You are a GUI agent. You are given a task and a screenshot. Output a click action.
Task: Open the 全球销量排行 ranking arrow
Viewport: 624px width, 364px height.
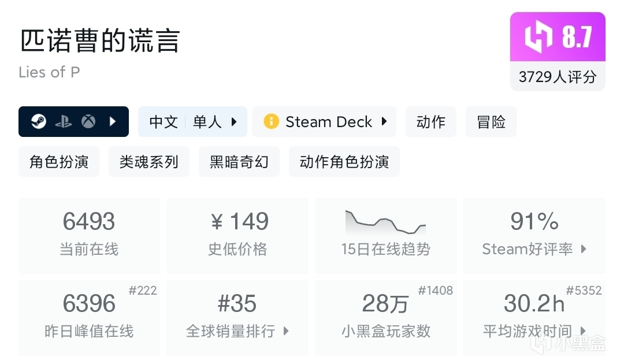click(286, 331)
